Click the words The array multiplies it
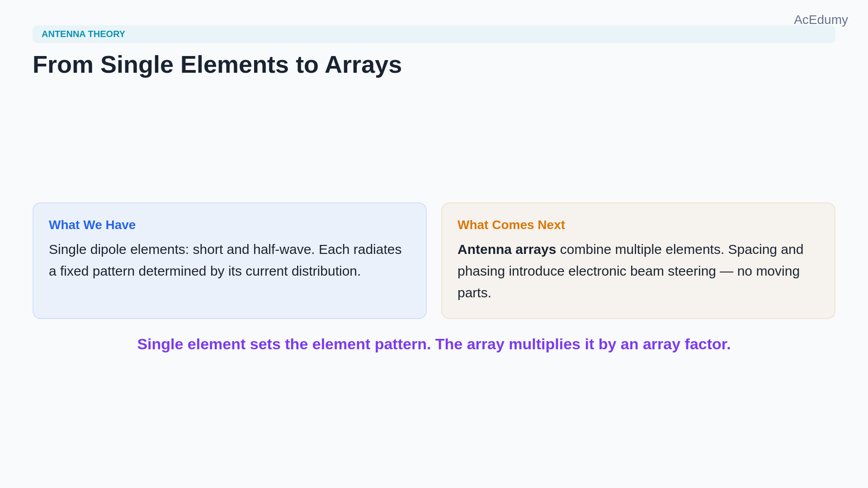This screenshot has height=488, width=868. point(514,344)
